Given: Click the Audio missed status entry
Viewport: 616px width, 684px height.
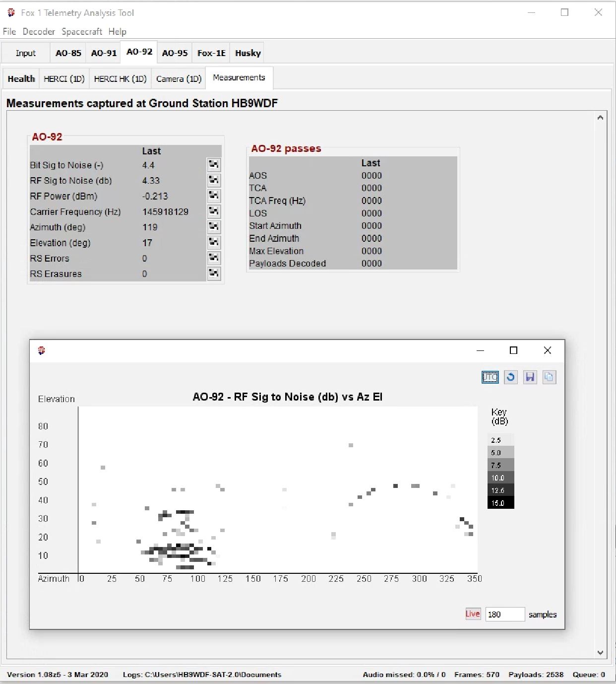Looking at the screenshot, I should [x=404, y=675].
